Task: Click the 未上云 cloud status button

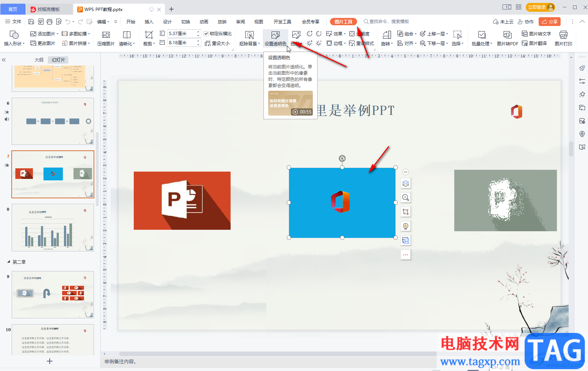Action: pyautogui.click(x=503, y=22)
